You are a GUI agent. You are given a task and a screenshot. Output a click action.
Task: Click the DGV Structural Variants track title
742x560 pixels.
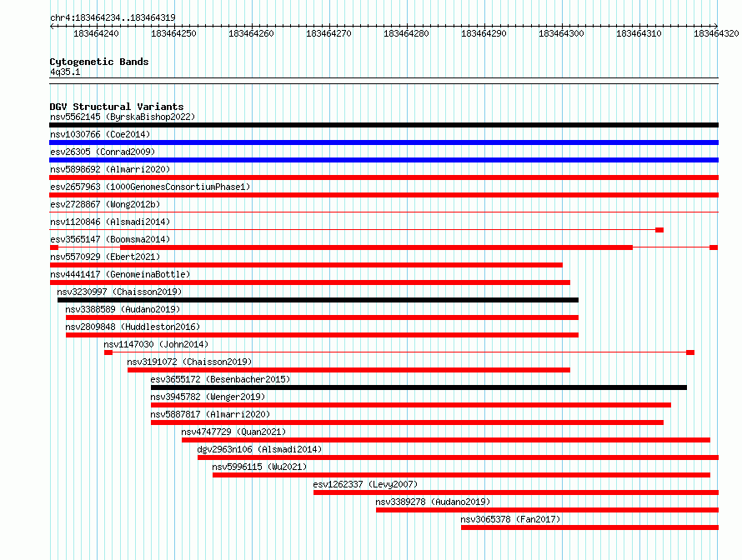(117, 107)
